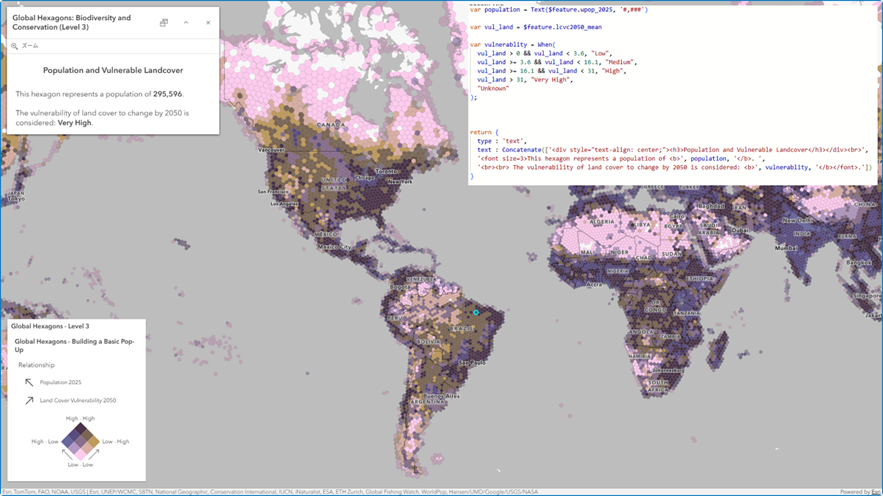
Task: Click the San Francisco city label
Action: pyautogui.click(x=273, y=192)
